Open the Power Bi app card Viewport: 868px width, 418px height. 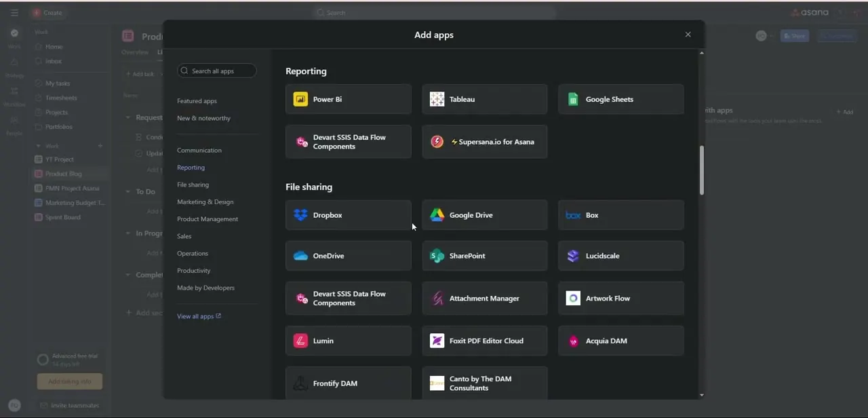point(348,99)
